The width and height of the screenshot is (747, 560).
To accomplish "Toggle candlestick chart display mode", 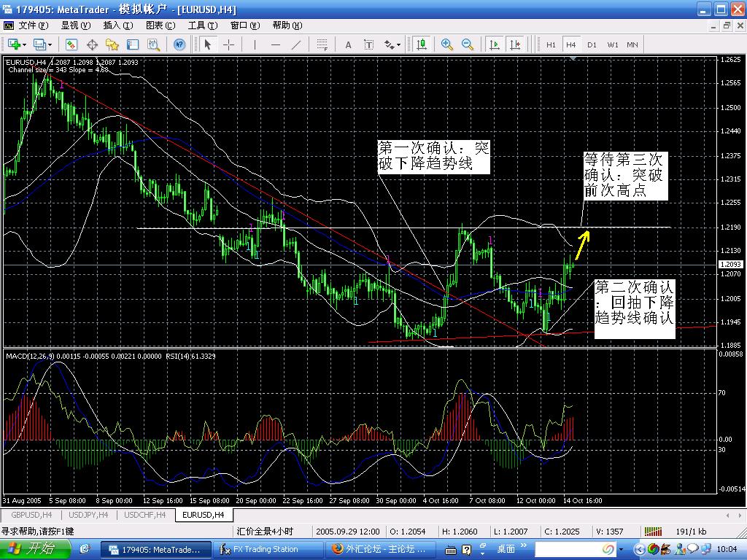I will point(422,44).
